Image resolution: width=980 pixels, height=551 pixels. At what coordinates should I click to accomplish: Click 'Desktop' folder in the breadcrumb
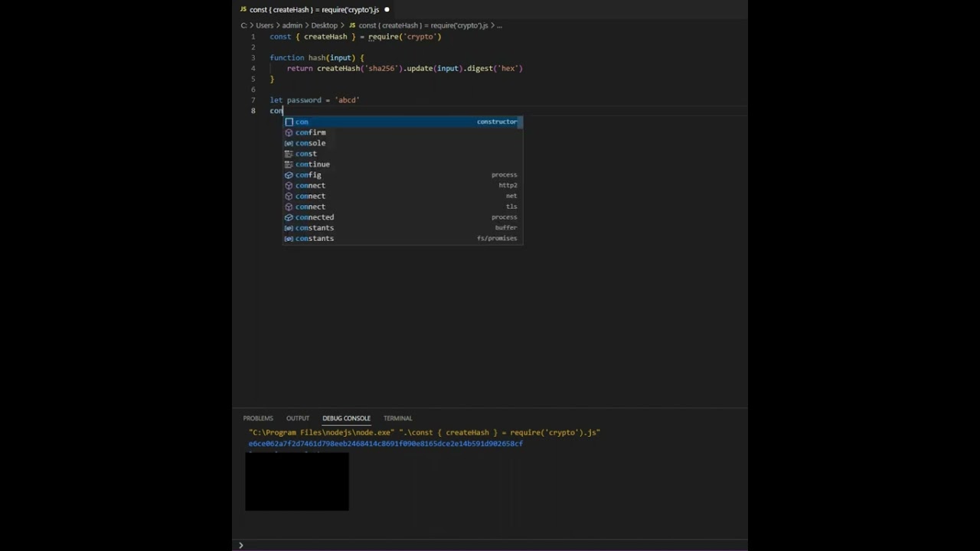click(324, 25)
